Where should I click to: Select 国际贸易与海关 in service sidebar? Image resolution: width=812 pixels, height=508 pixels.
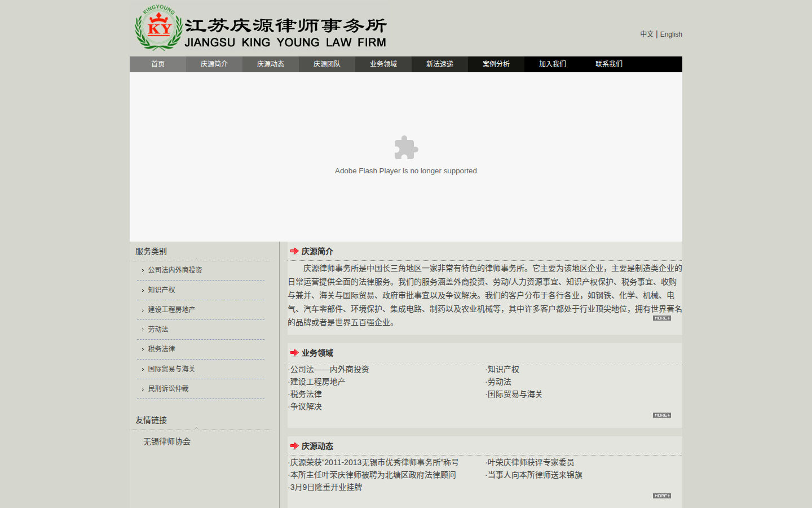tap(171, 369)
